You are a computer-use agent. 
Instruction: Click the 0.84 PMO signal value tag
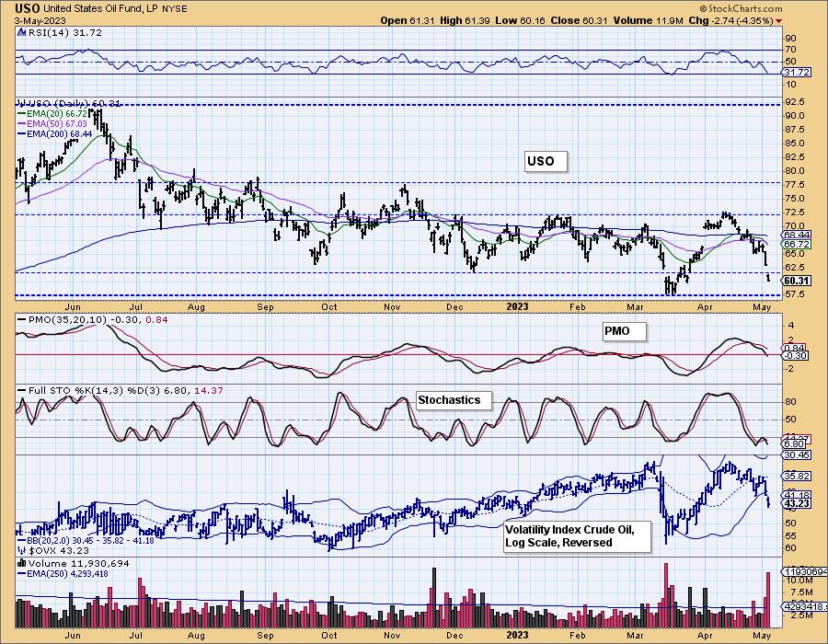coord(795,348)
